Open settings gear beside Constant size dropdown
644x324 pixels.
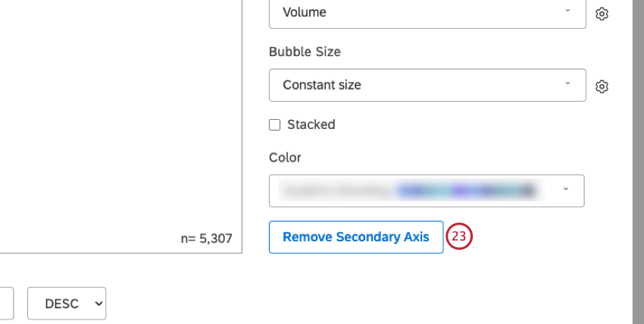(x=602, y=87)
